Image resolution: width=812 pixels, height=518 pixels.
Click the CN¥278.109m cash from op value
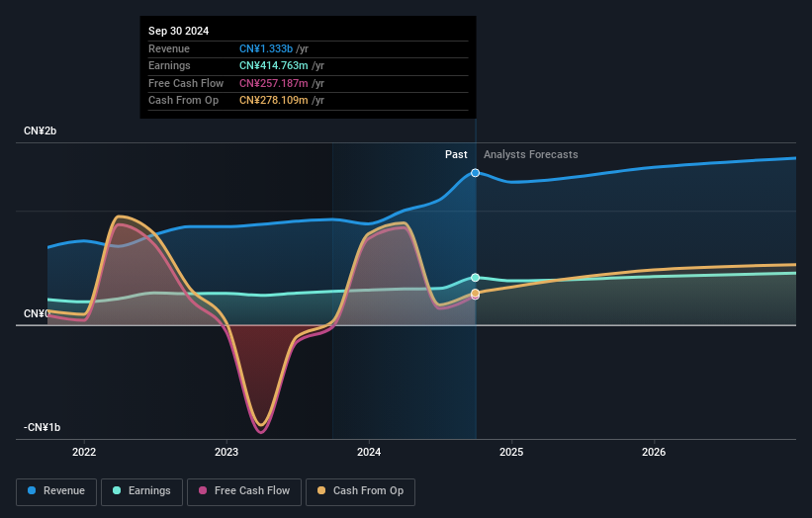pos(273,101)
